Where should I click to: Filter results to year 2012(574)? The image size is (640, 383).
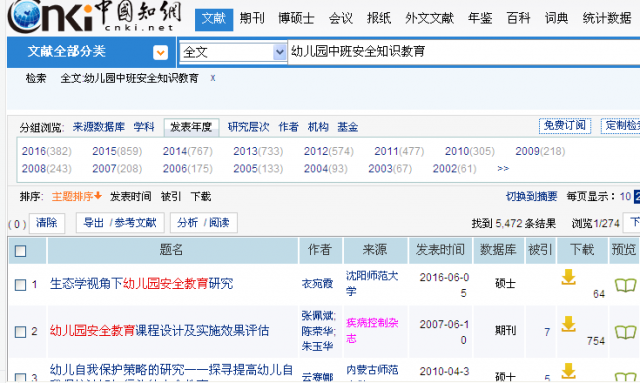point(329,151)
